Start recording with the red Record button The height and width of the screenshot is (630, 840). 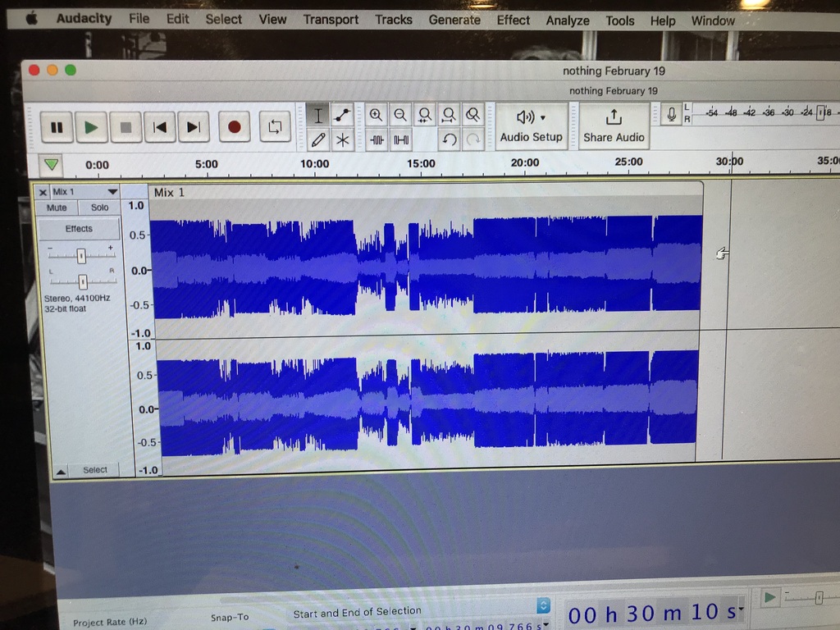[x=234, y=127]
